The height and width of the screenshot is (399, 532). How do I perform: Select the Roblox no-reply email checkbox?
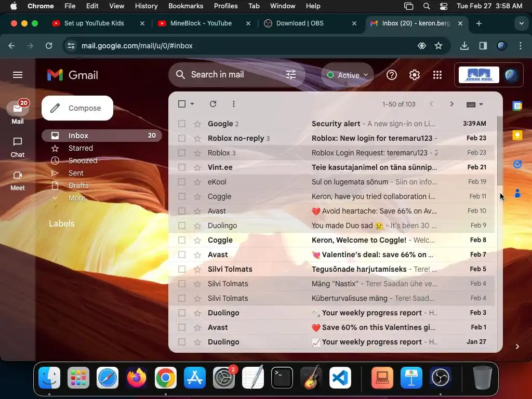[182, 138]
